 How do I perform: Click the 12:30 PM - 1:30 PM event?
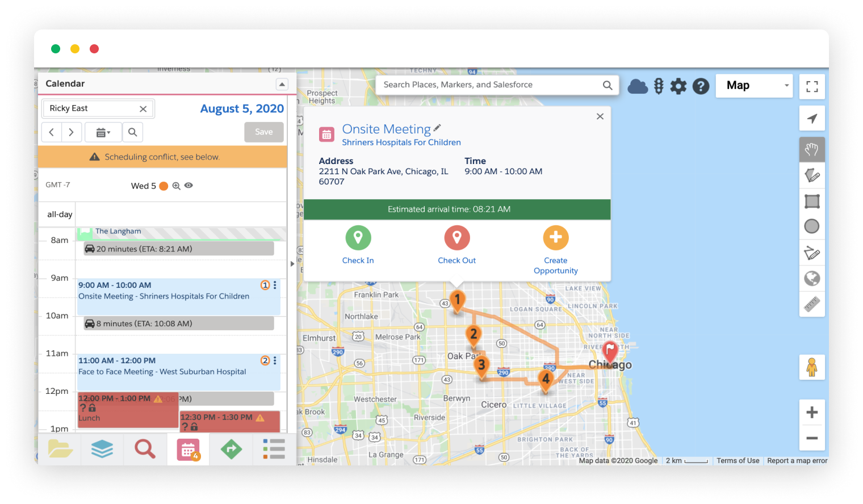pyautogui.click(x=230, y=421)
